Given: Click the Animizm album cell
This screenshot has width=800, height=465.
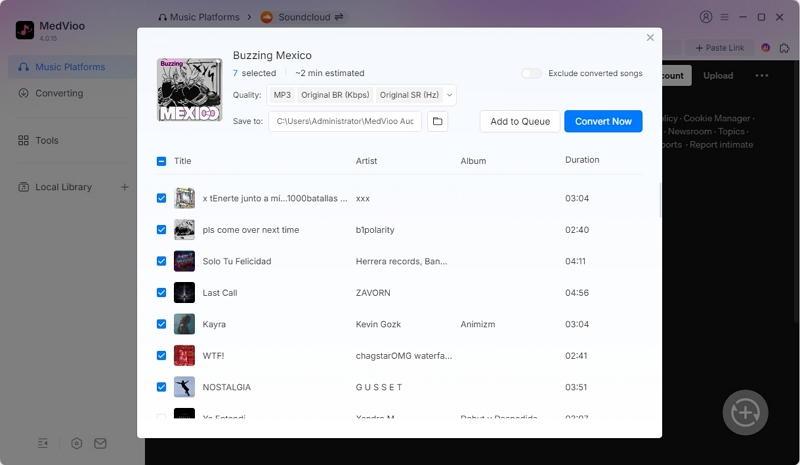Looking at the screenshot, I should [x=478, y=324].
